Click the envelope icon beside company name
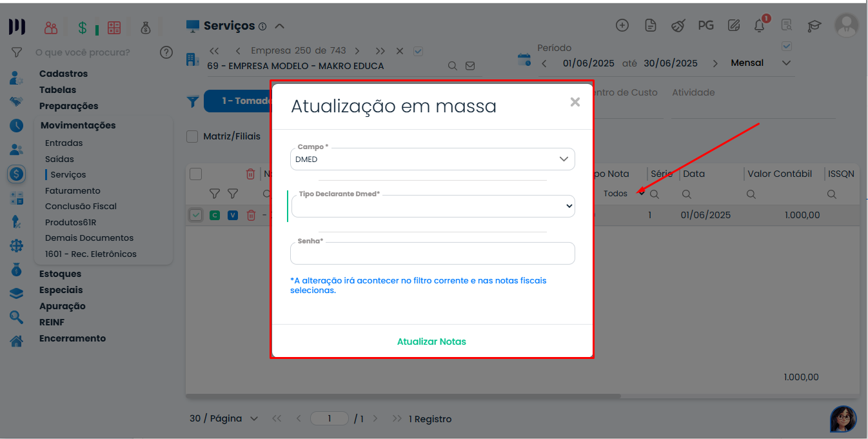868x439 pixels. pyautogui.click(x=470, y=66)
